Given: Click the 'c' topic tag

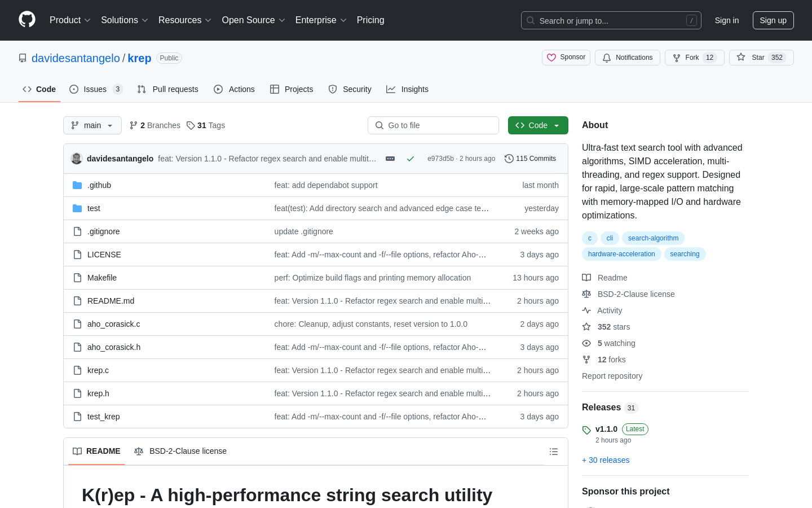Looking at the screenshot, I should [590, 238].
